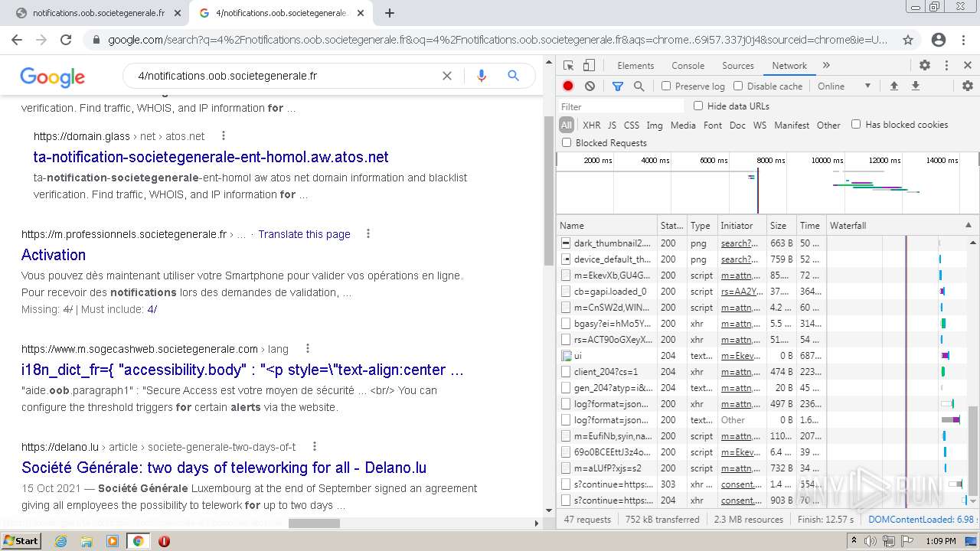Screen dimensions: 980x551
Task: Open i18n_dict_fr search result
Action: coord(243,370)
